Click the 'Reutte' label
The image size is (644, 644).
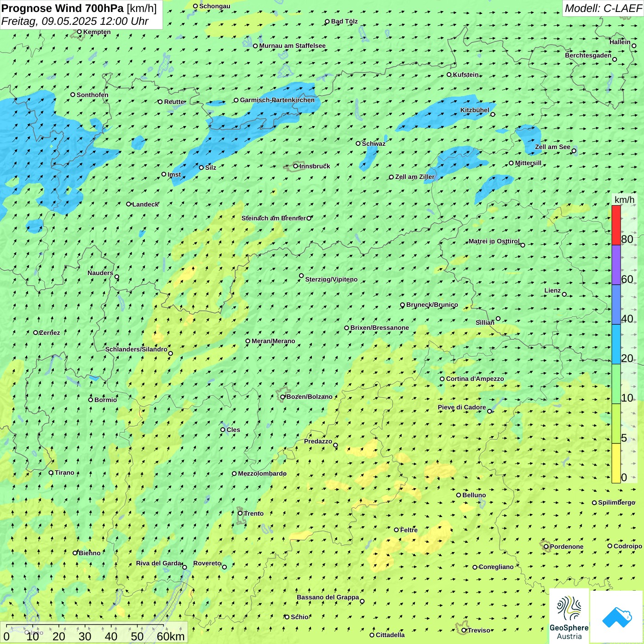point(174,102)
